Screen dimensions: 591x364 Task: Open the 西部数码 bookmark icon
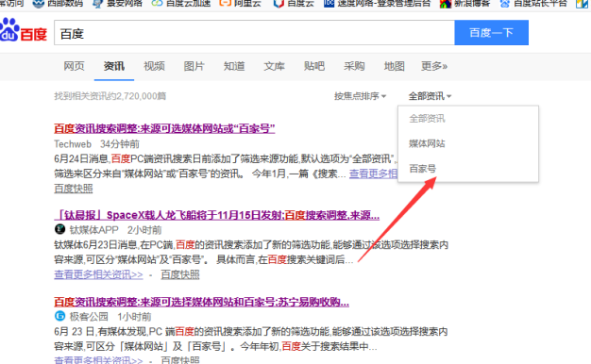[x=39, y=4]
